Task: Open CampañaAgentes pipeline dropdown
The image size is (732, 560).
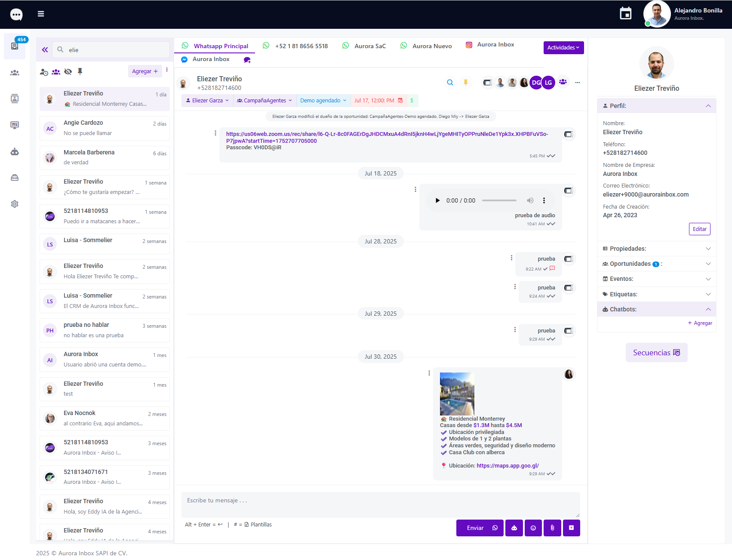Action: coord(265,101)
